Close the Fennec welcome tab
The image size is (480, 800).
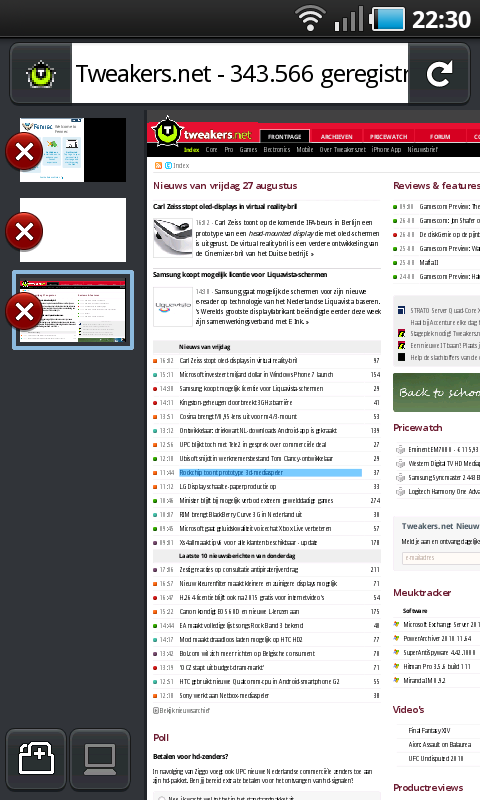pos(24,152)
